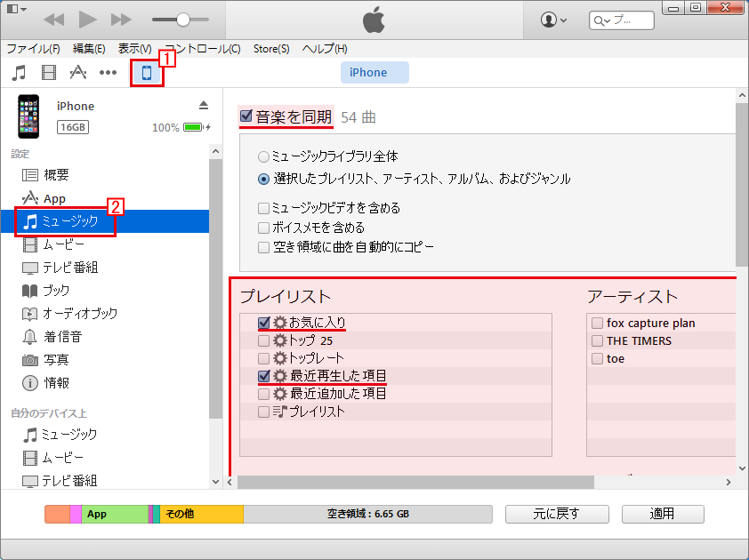This screenshot has width=749, height=560.
Task: Click the App segment of storage bar
Action: [x=115, y=514]
